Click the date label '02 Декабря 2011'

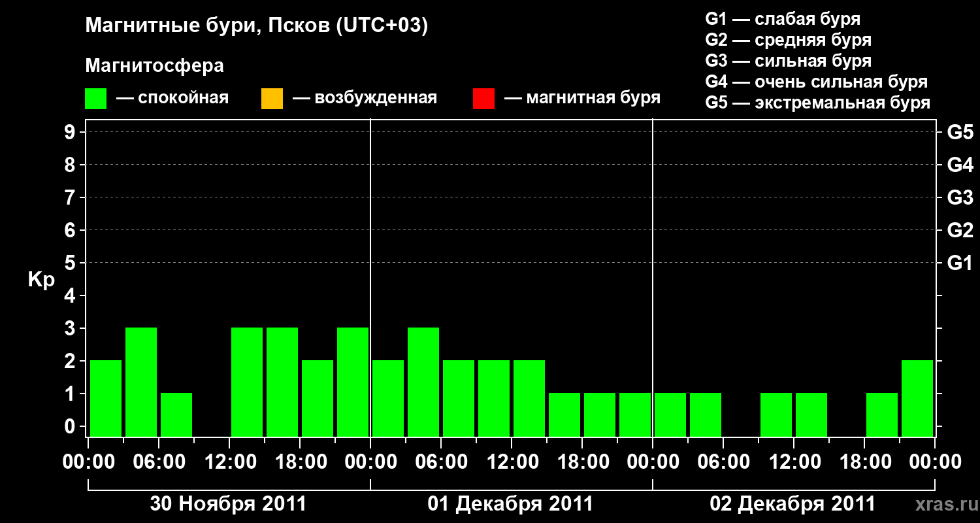coord(792,504)
